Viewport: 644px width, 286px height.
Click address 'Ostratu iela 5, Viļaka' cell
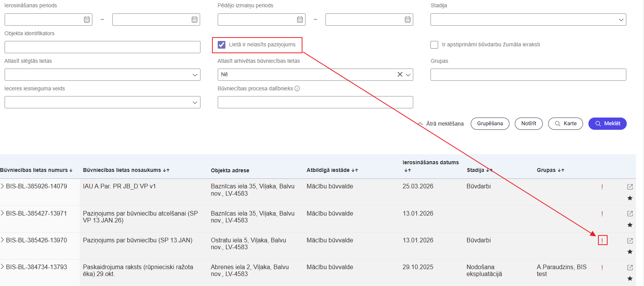pyautogui.click(x=248, y=244)
